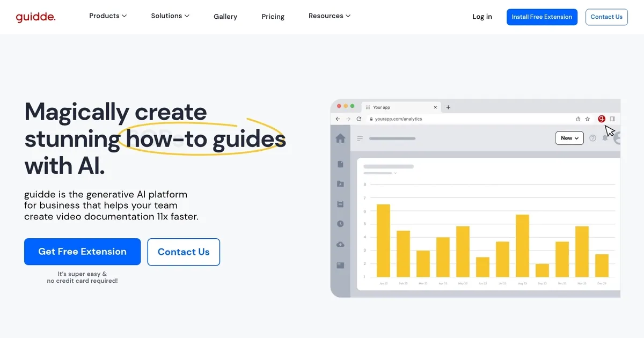Click the Get Free Extension button
This screenshot has height=338, width=644.
(82, 252)
